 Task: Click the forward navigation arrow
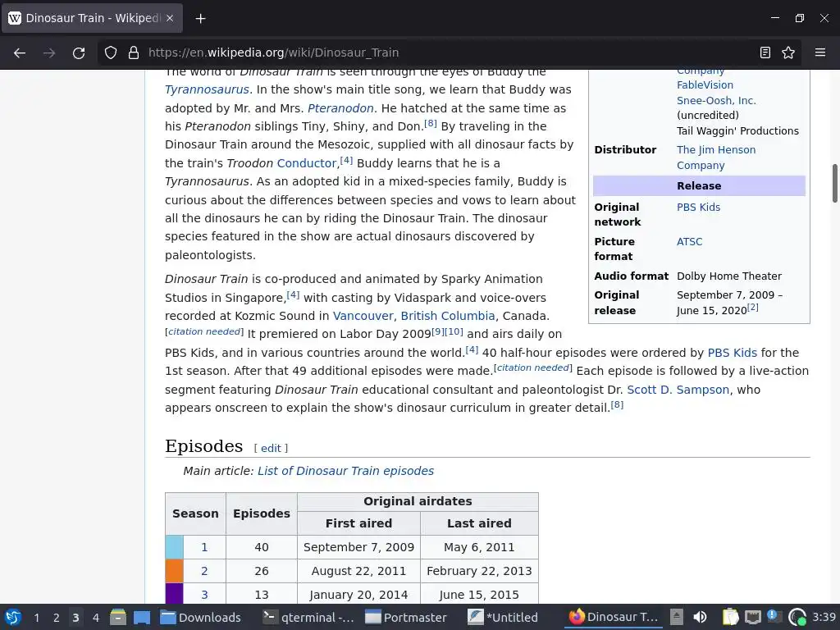(49, 52)
